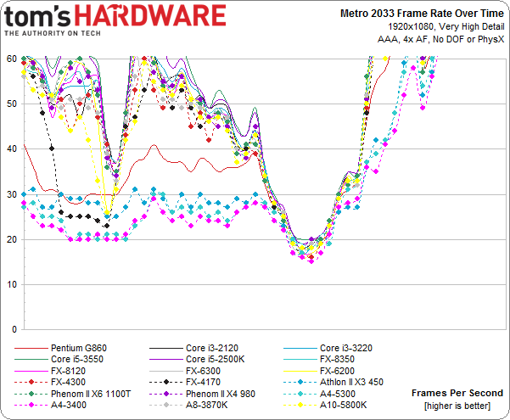510x420 pixels.
Task: Click the black diamond marker for FX-4170
Action: pyautogui.click(x=166, y=383)
